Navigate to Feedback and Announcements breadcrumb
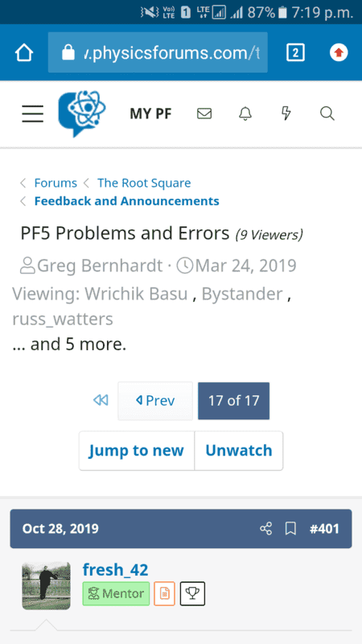This screenshot has width=362, height=644. (127, 201)
